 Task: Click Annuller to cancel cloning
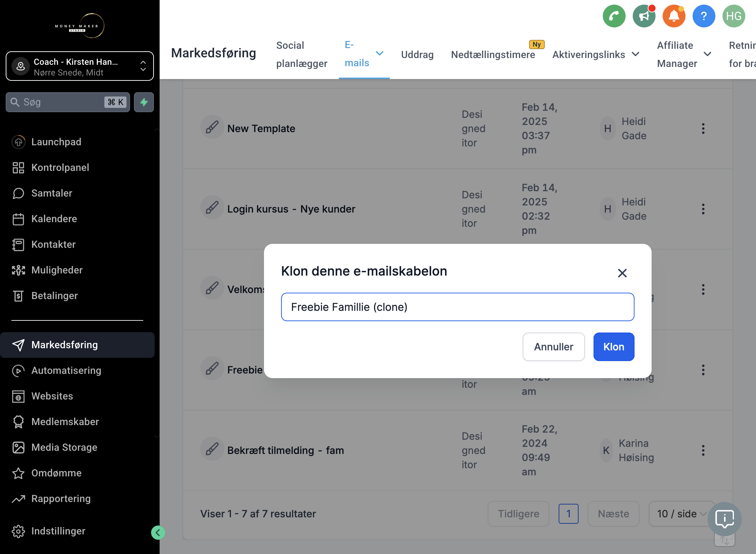[554, 347]
